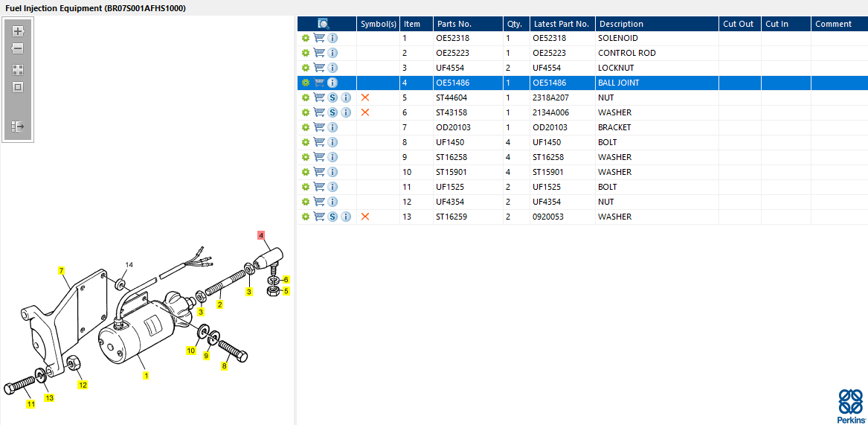This screenshot has height=425, width=868.
Task: Open info for item 6 WASHER row
Action: tap(346, 112)
